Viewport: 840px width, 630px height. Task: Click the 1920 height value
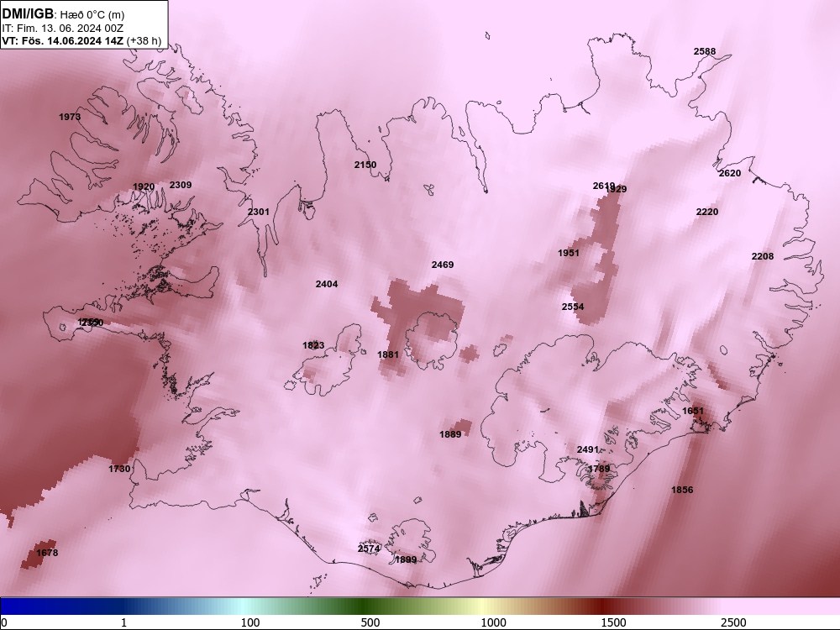tap(144, 186)
